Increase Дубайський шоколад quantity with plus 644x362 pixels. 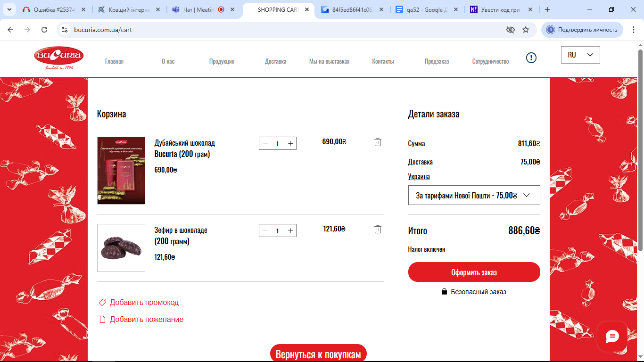(290, 143)
